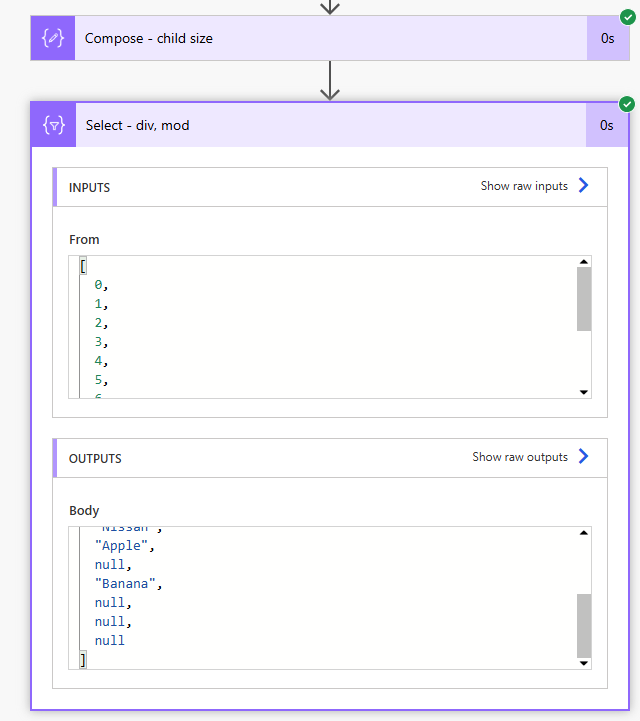The image size is (640, 721).
Task: Click the Select - div, mod action icon
Action: pos(54,125)
